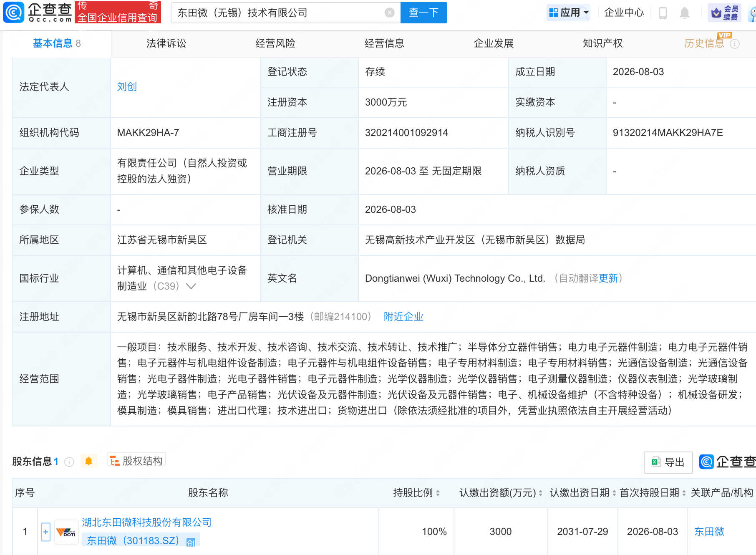This screenshot has height=555, width=756.
Task: Click the DOTI shareholder logo thumbnail
Action: [x=66, y=532]
